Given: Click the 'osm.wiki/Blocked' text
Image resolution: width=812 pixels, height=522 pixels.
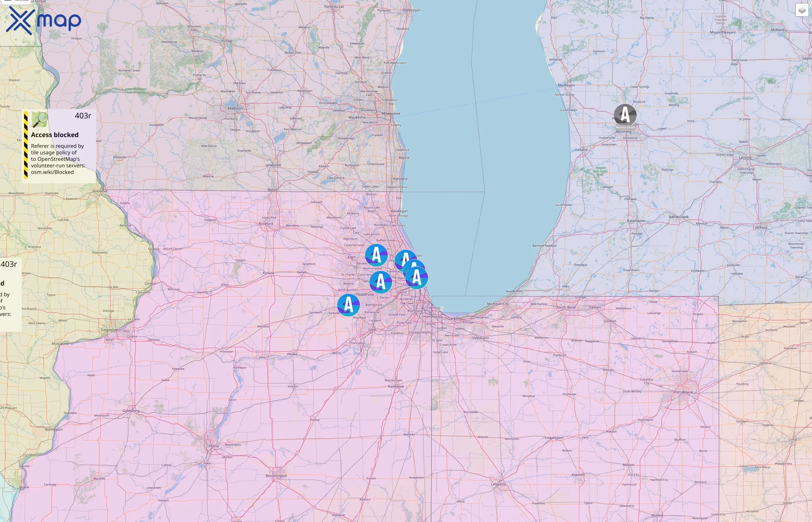Looking at the screenshot, I should click(52, 172).
